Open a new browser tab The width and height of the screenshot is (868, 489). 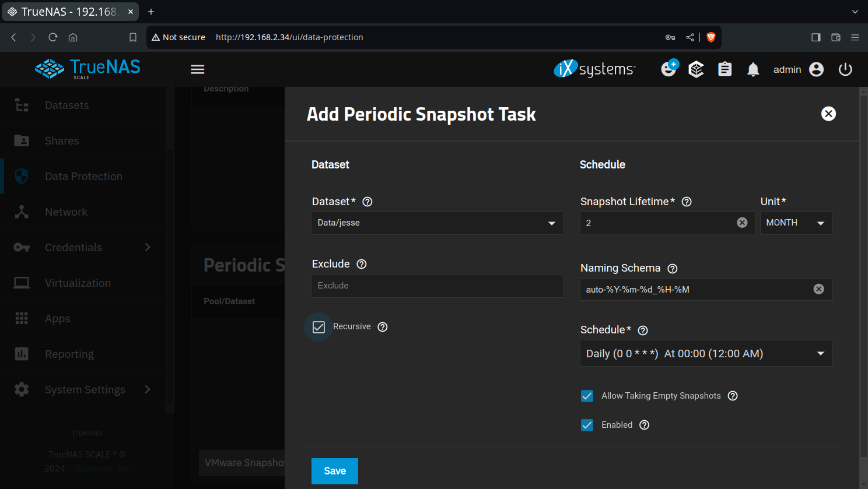coord(151,12)
